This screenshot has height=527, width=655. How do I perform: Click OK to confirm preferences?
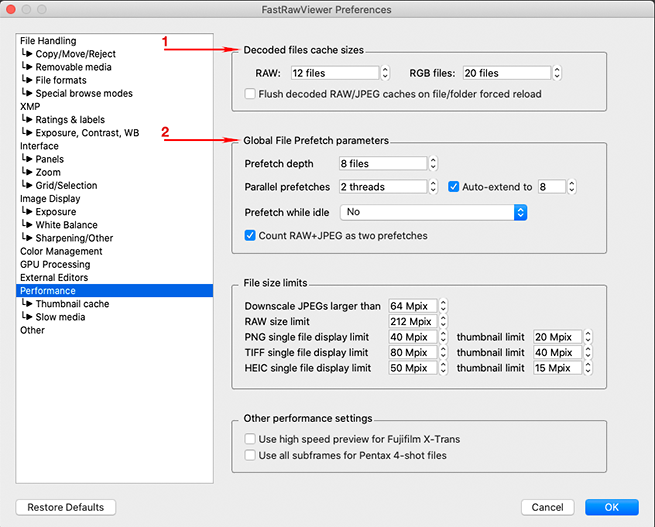[x=611, y=507]
